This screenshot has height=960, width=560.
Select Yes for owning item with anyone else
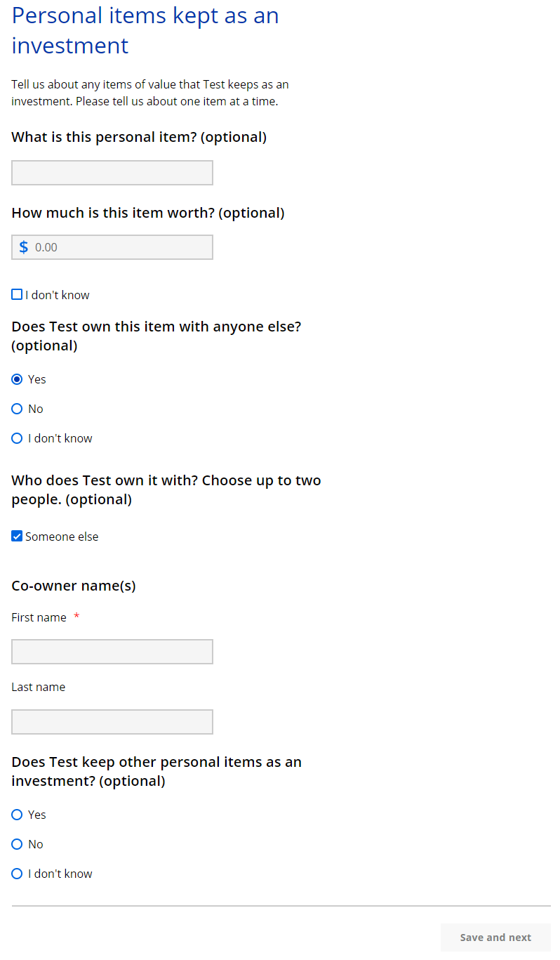[x=18, y=379]
